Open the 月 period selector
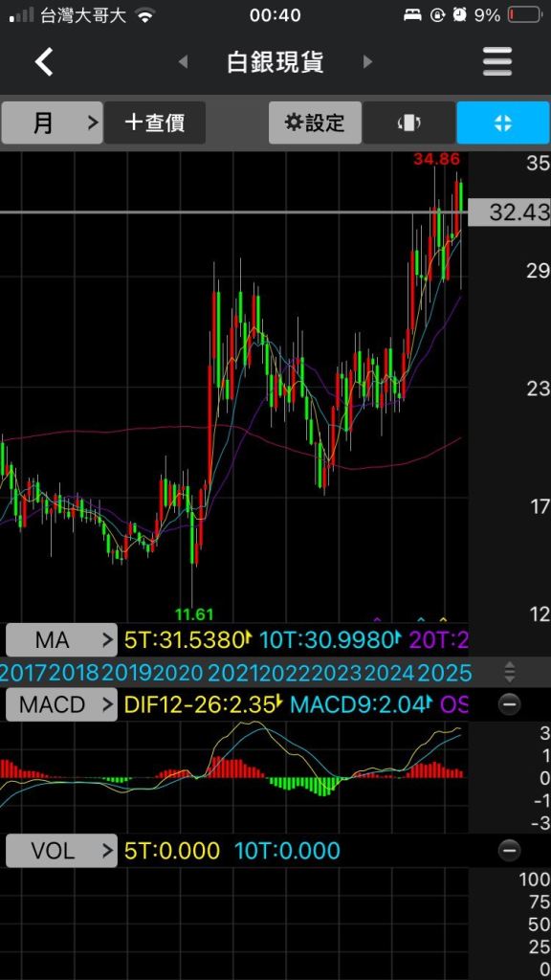This screenshot has width=551, height=980. coord(52,122)
